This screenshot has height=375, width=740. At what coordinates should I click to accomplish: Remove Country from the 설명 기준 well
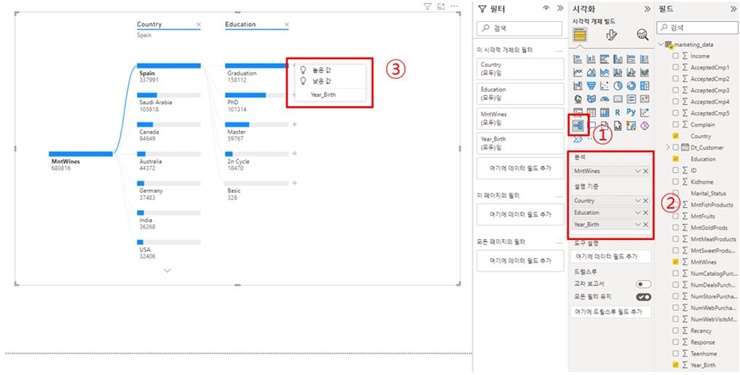646,201
